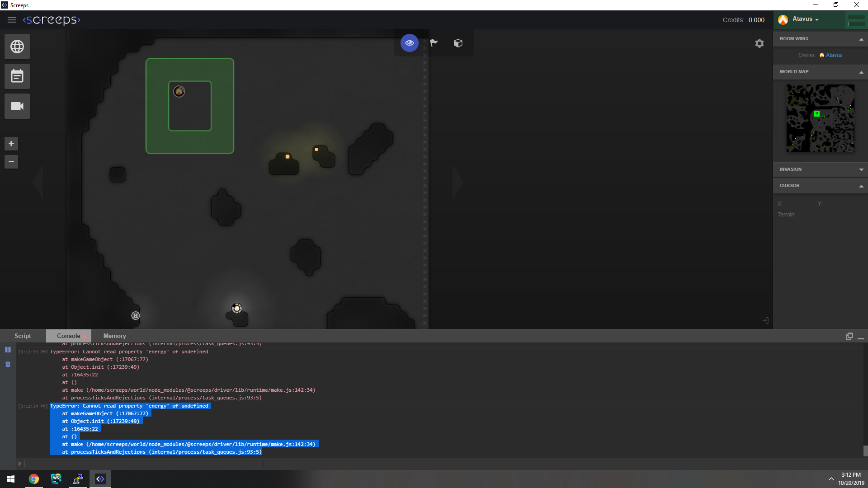868x488 pixels.
Task: Toggle the eye visibility icon on map
Action: [410, 43]
